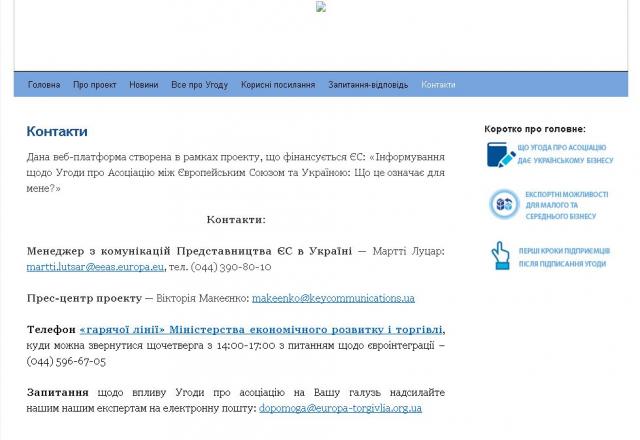The width and height of the screenshot is (640, 440).
Task: Click the broken header image at top
Action: (321, 7)
